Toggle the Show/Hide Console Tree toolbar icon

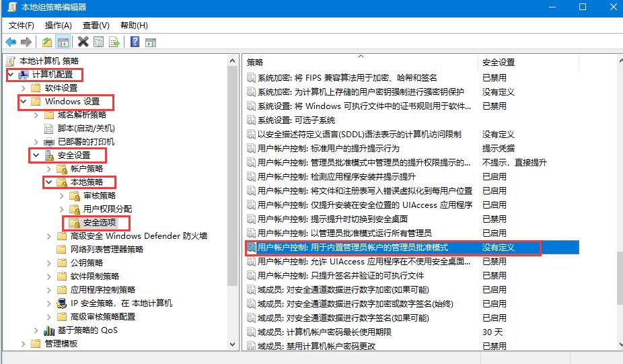tap(63, 42)
